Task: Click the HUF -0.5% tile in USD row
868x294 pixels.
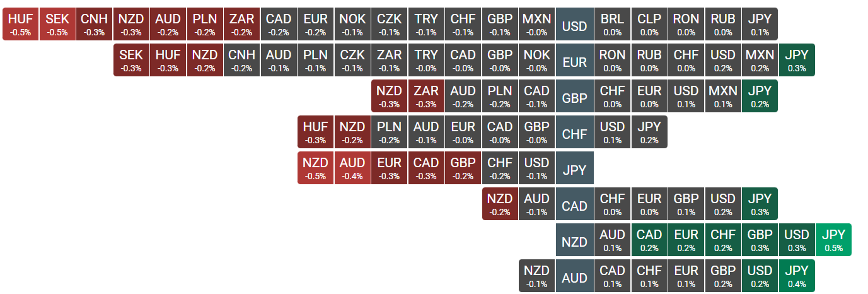Action: pyautogui.click(x=20, y=24)
